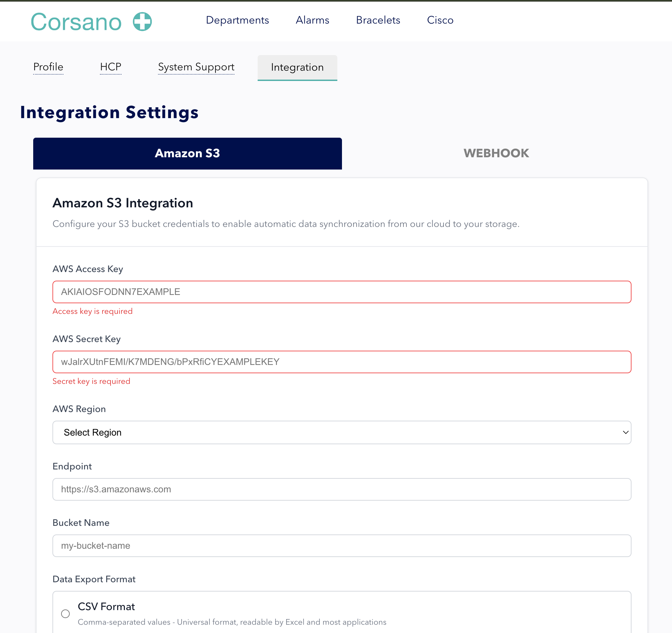Click the Endpoint URL input field
Screen dimensions: 672x633
pyautogui.click(x=341, y=489)
